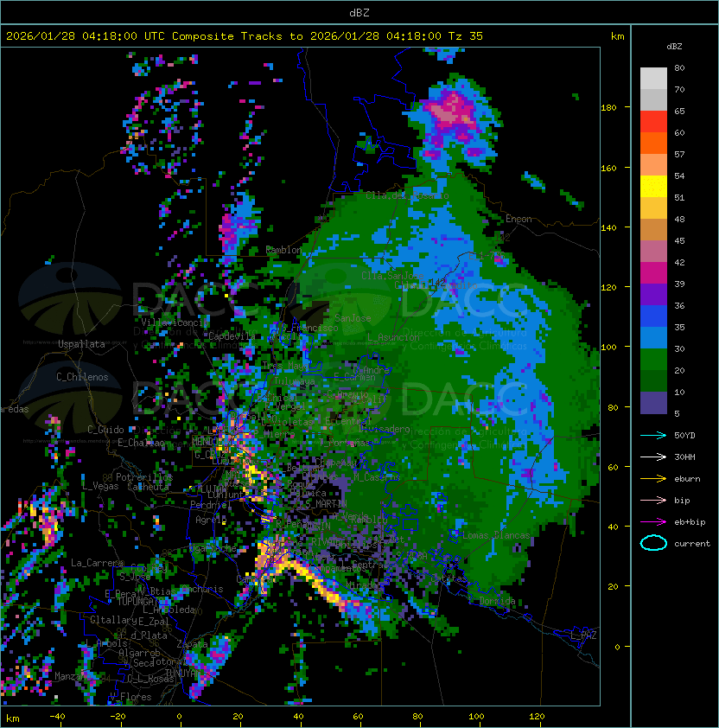Click the L_PAZ place label
719x728 pixels.
coord(583,635)
